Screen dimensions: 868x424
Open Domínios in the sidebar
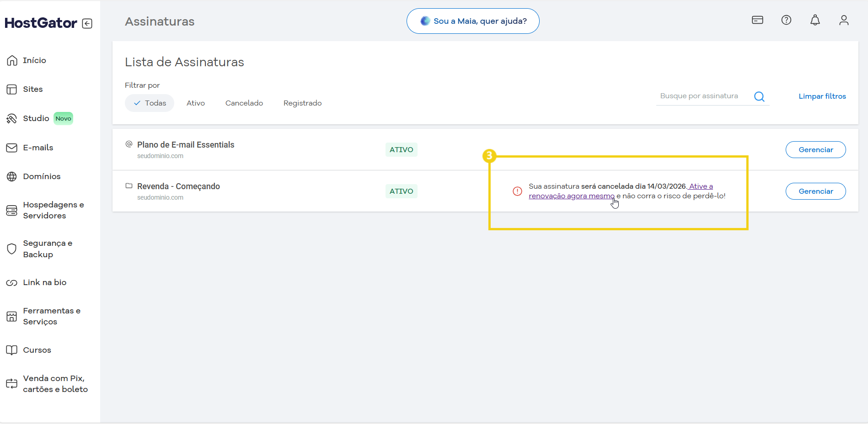[x=42, y=176]
